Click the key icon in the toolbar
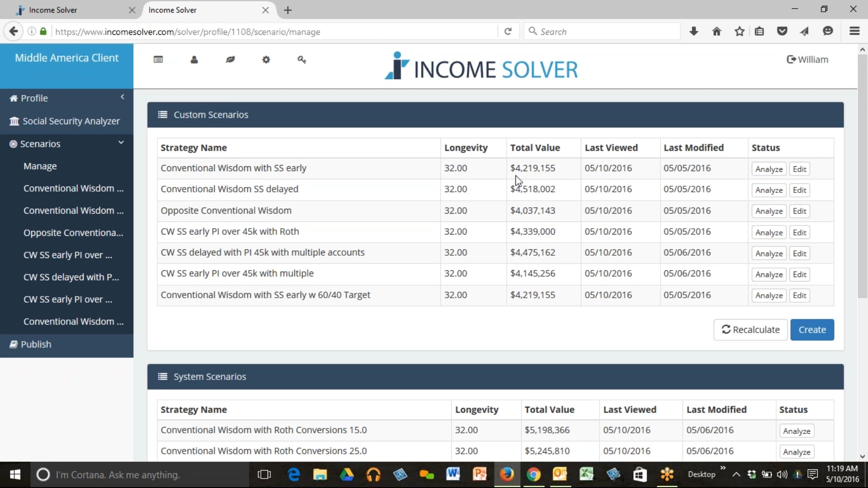This screenshot has height=488, width=868. (x=302, y=59)
